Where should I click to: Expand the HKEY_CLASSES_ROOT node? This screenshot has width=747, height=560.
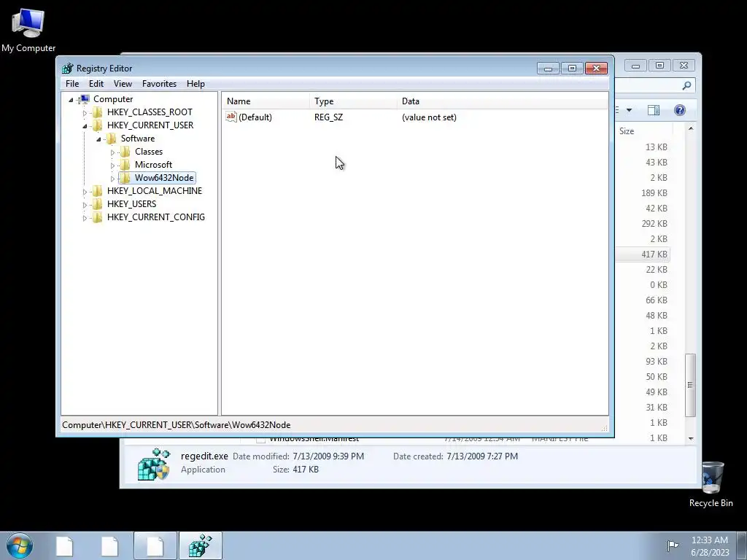85,113
